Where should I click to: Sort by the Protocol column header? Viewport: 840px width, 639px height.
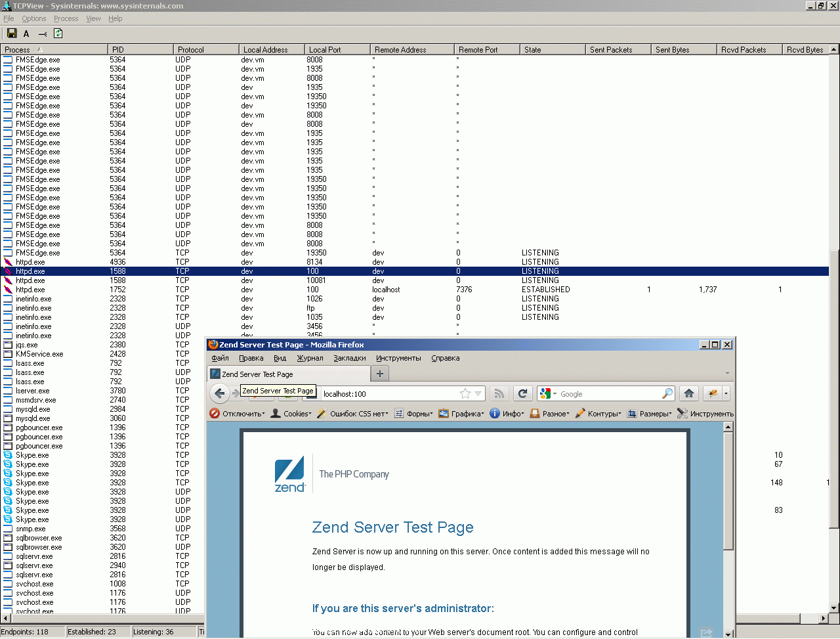[x=206, y=49]
